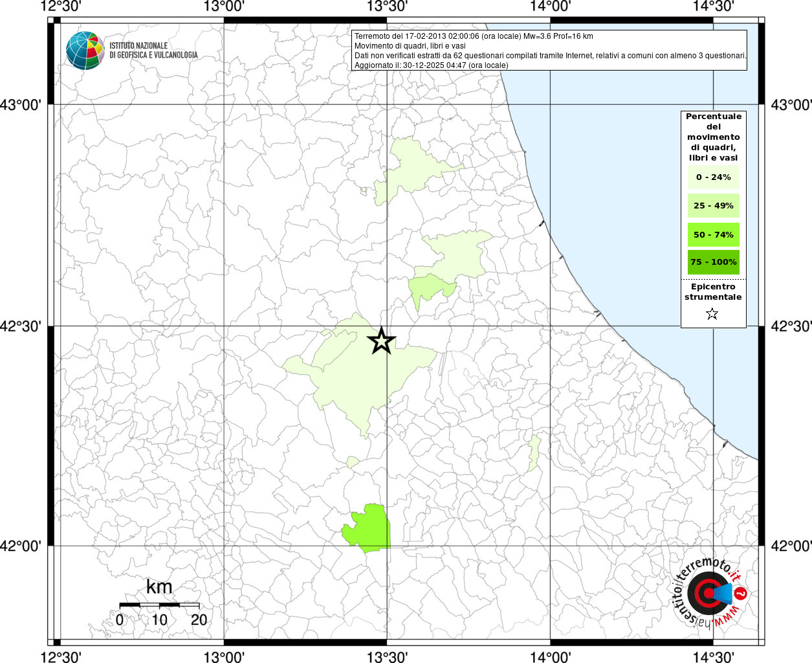
Task: Click the '20' label on the scale bar
Action: pos(199,620)
